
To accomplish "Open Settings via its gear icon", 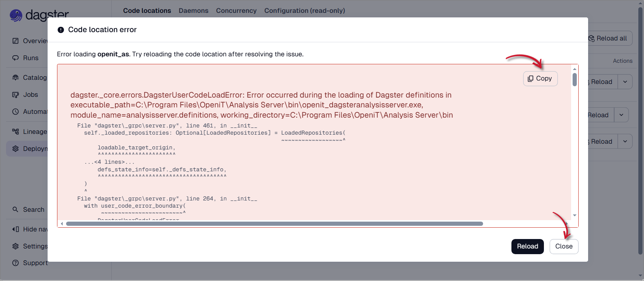I will tap(15, 246).
